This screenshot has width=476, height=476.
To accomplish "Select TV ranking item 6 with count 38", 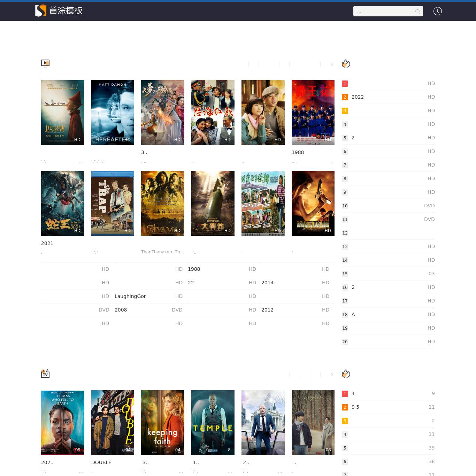I will click(388, 461).
